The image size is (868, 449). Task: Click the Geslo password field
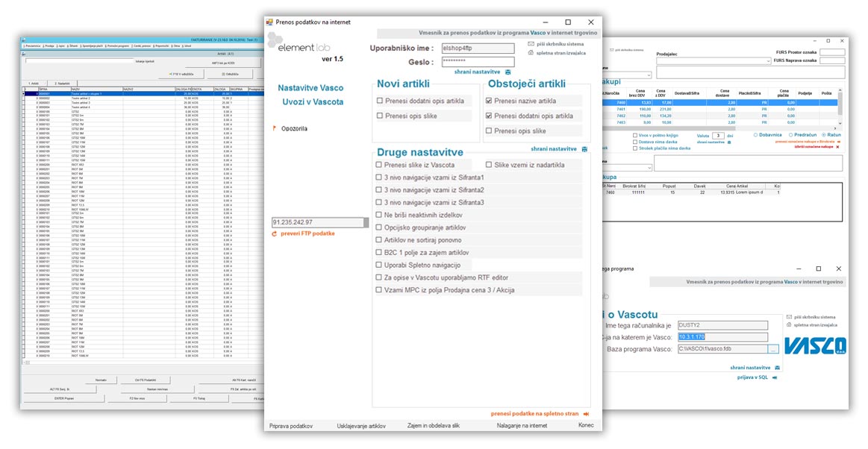pyautogui.click(x=478, y=62)
